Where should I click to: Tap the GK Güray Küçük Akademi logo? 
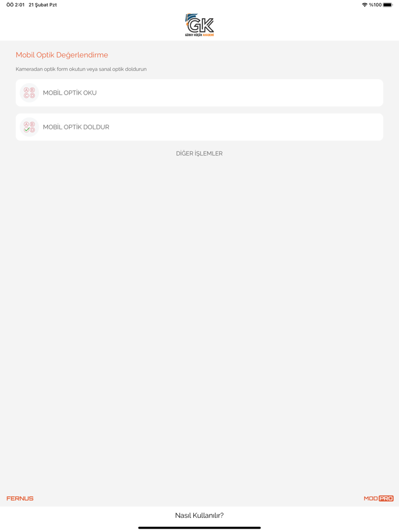point(199,25)
